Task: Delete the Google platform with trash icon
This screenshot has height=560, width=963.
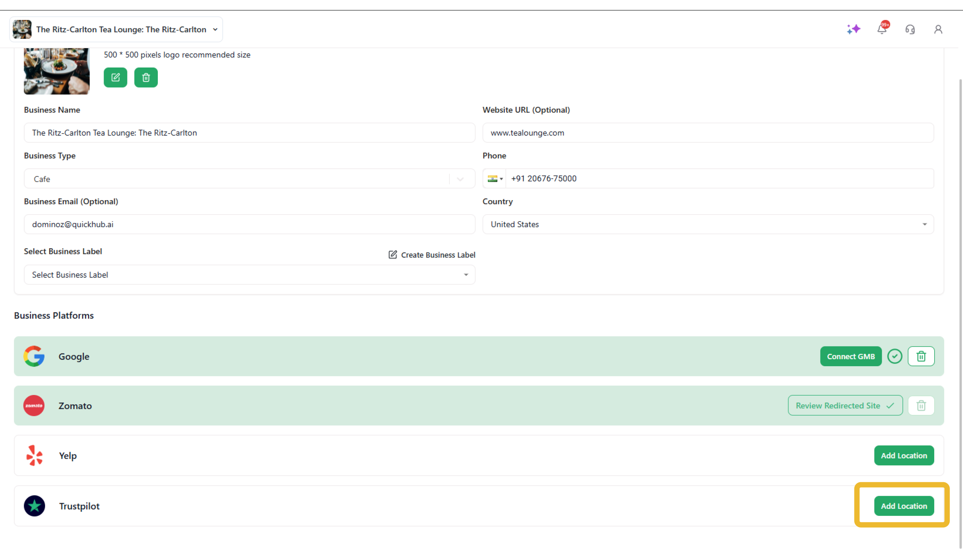Action: coord(921,356)
